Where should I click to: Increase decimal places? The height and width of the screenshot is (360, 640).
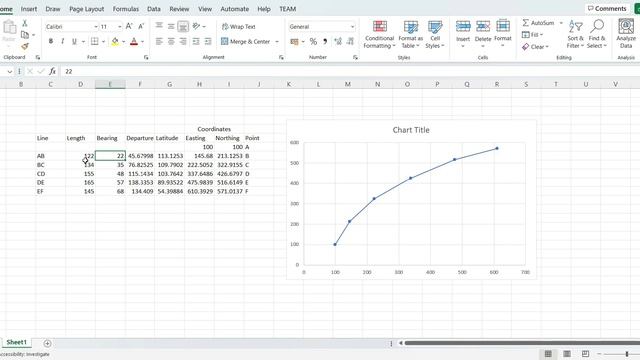tap(338, 41)
